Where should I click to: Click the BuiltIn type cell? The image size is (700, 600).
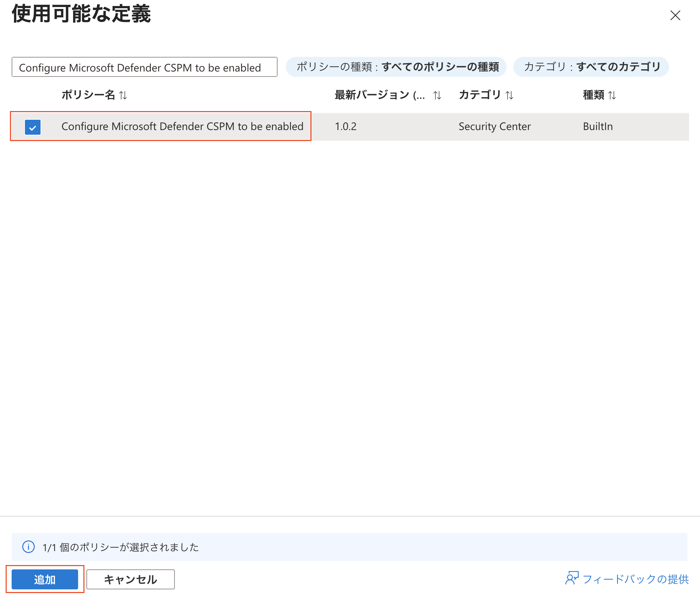598,126
